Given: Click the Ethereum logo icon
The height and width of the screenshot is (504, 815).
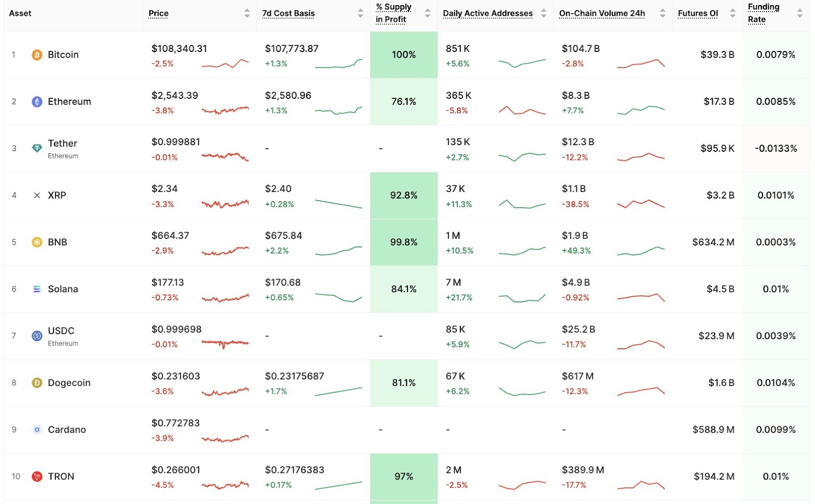Looking at the screenshot, I should [37, 102].
